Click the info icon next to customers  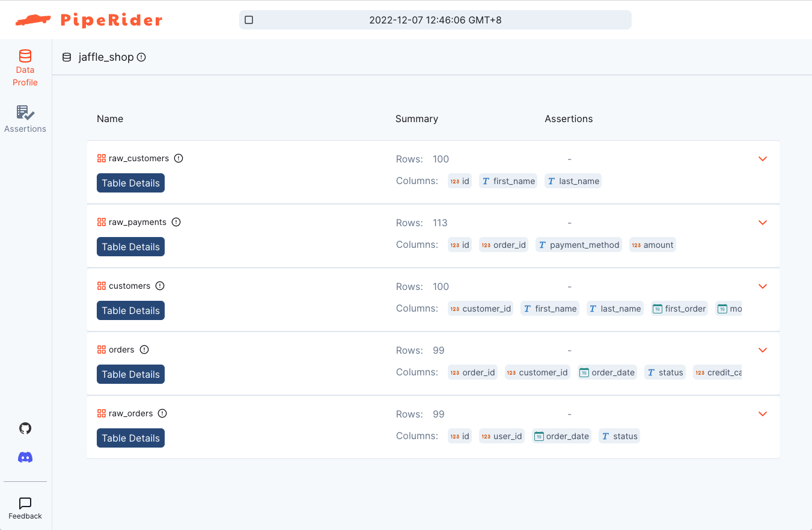[160, 286]
